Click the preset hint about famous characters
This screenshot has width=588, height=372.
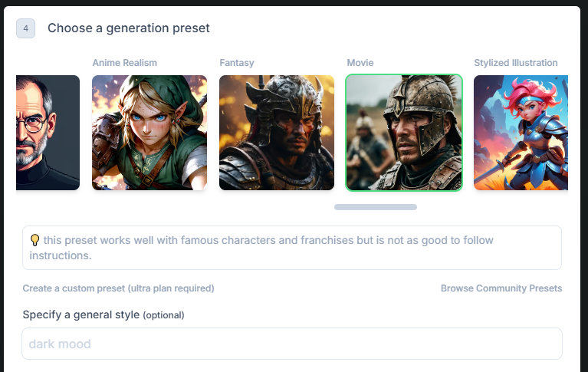point(268,248)
